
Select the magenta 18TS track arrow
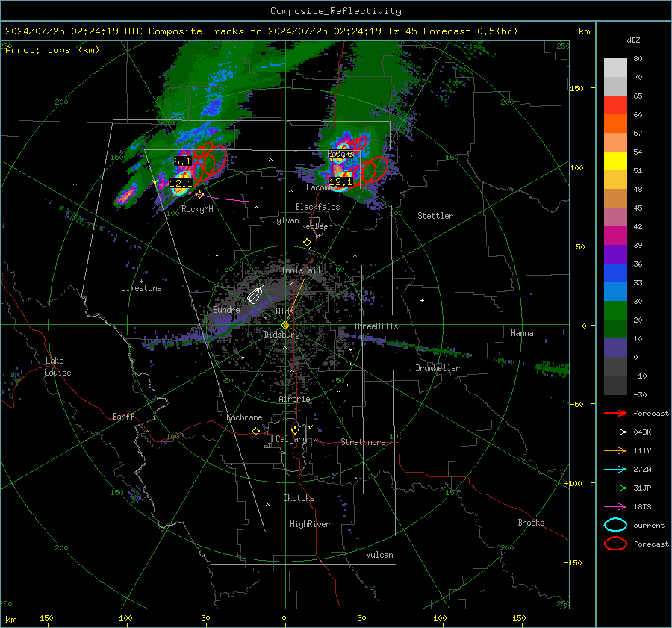(x=615, y=506)
